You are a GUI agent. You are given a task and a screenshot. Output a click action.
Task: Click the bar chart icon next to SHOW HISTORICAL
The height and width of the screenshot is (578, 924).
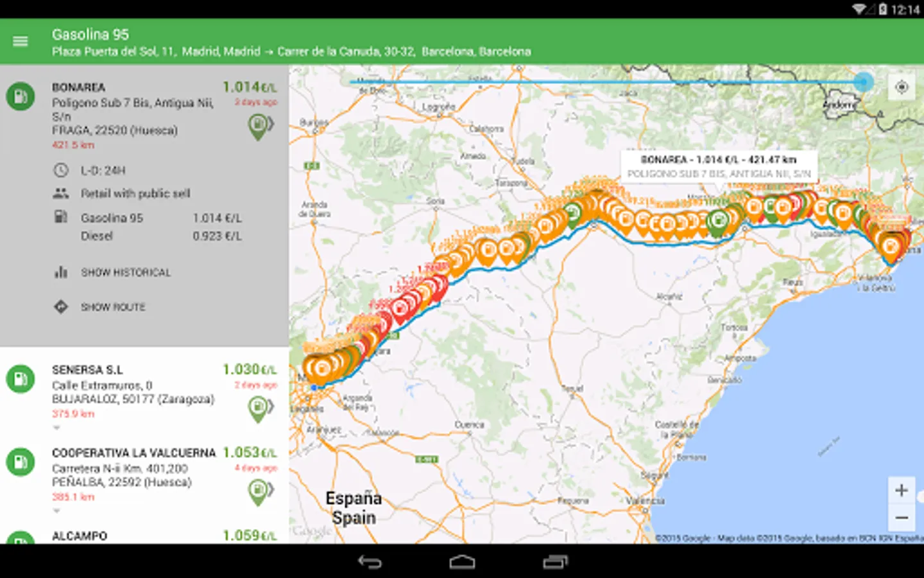click(x=61, y=272)
